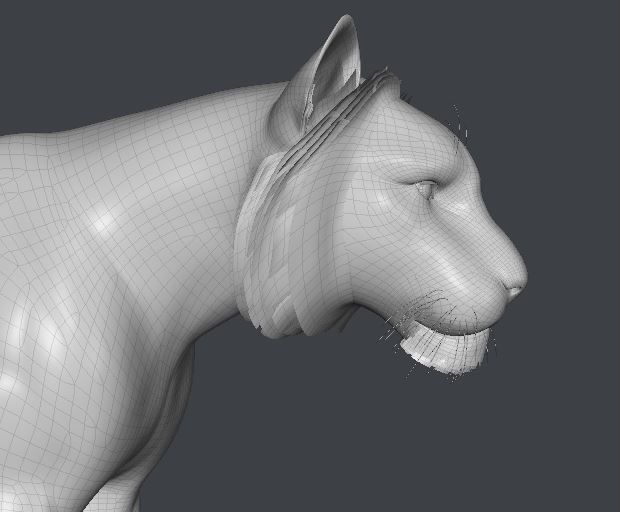Select the base of the ear

(290, 125)
